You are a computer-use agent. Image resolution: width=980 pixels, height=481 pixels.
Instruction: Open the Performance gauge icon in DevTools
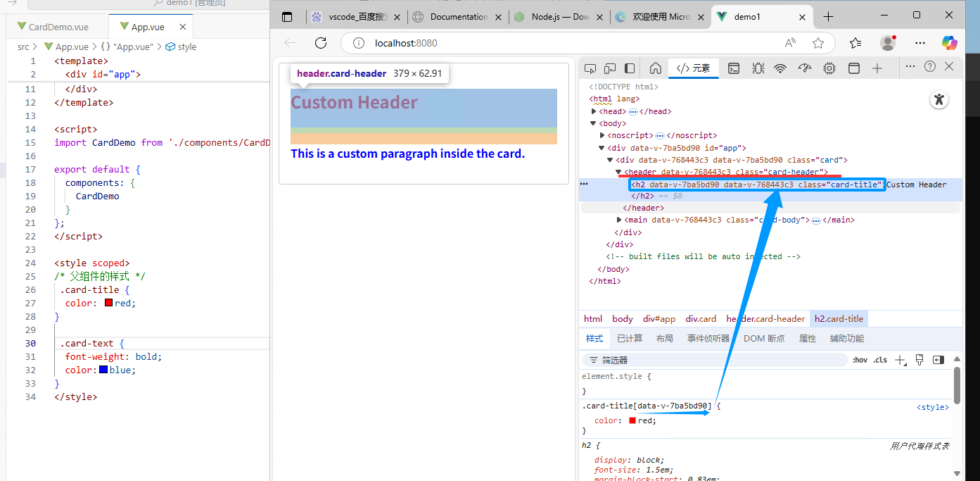[805, 68]
